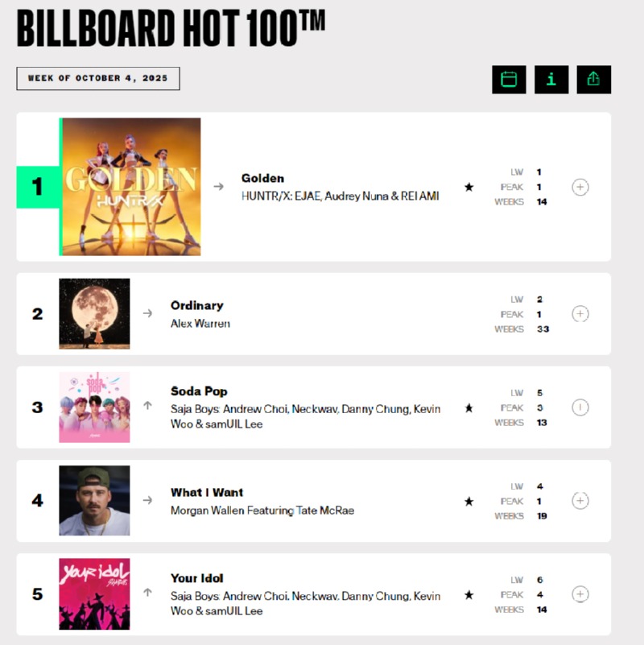Click the star icon beside Golden
Image resolution: width=644 pixels, height=645 pixels.
pos(469,187)
